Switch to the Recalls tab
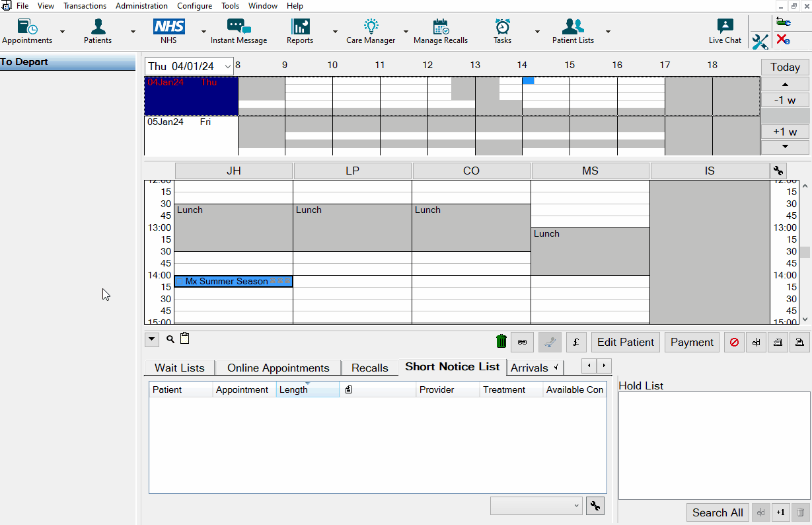Screen dimensions: 812x525 (370, 368)
